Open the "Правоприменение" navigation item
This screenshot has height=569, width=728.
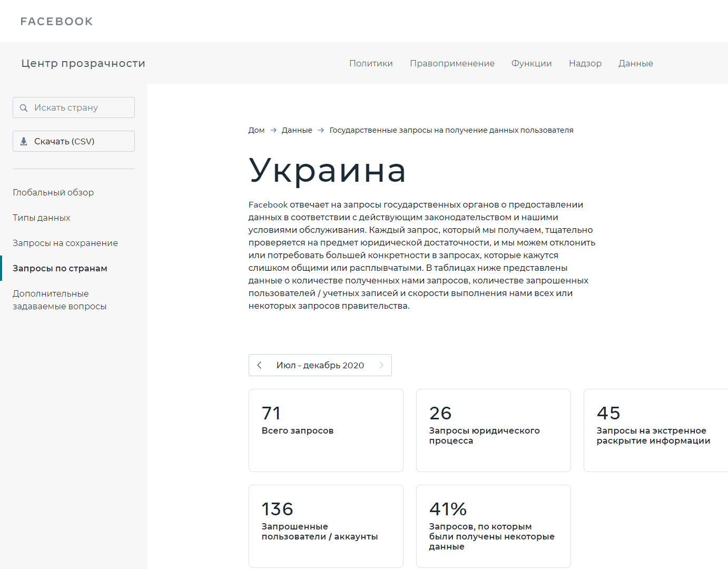click(452, 63)
